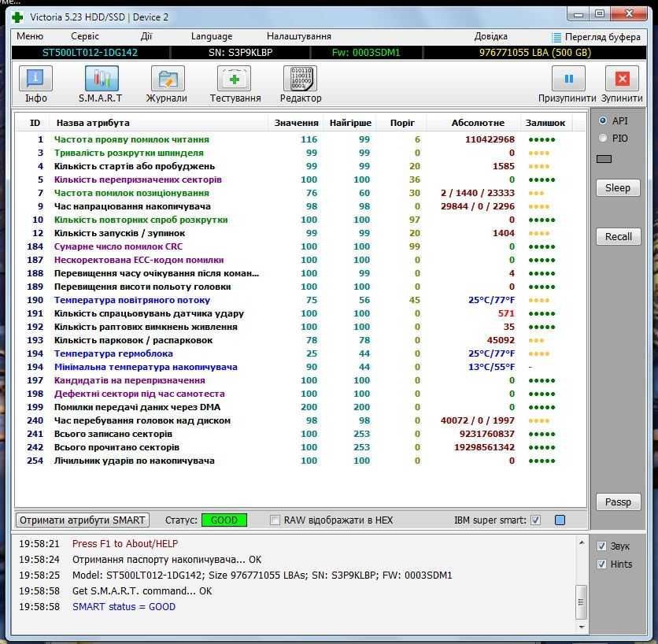The height and width of the screenshot is (644, 658).
Task: Click serial number SN: S3P9KLBP
Action: (x=241, y=53)
